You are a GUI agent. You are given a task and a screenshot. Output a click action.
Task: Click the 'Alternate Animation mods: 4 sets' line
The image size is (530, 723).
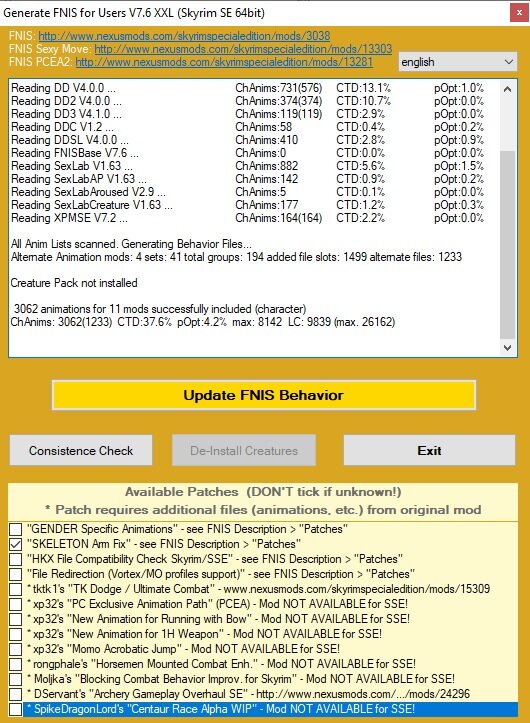click(x=236, y=257)
